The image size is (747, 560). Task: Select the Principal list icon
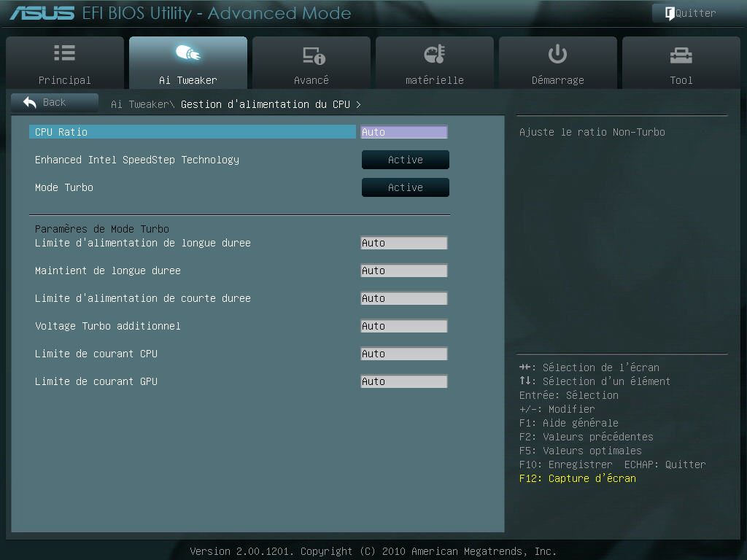(64, 52)
